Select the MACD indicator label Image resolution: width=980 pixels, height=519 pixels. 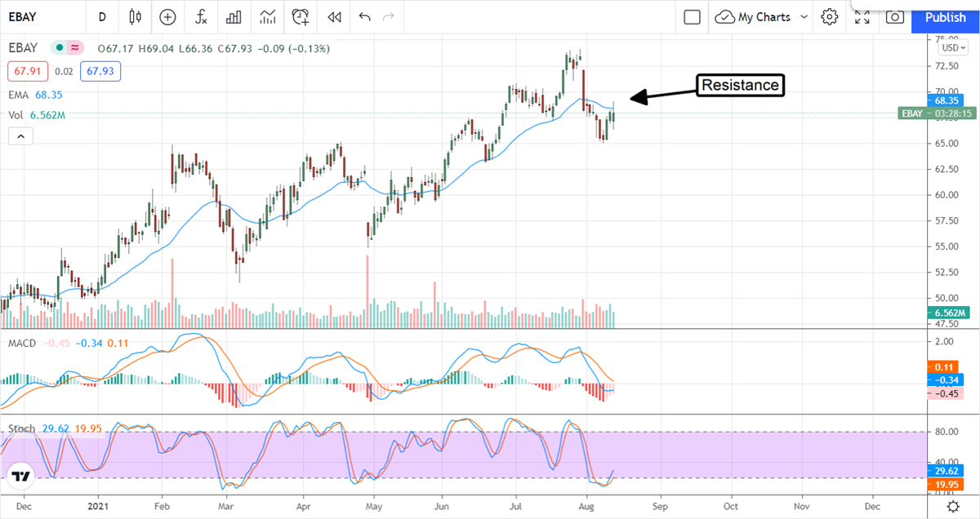click(x=22, y=343)
